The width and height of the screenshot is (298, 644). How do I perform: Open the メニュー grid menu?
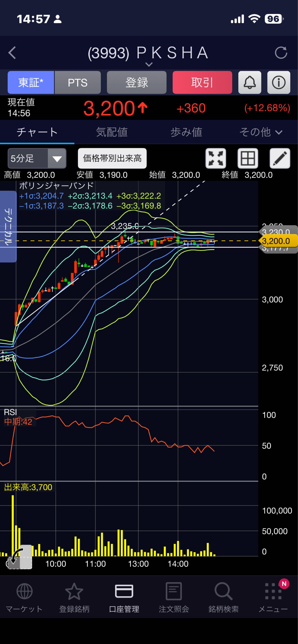(273, 597)
